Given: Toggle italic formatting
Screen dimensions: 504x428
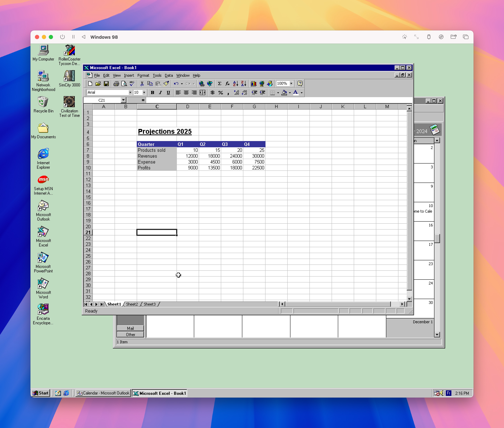Looking at the screenshot, I should tap(160, 92).
